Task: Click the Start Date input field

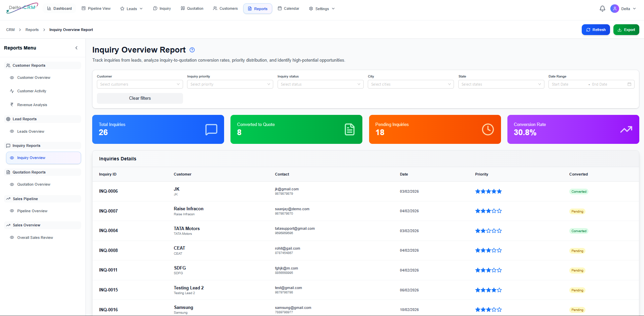Action: tap(569, 84)
